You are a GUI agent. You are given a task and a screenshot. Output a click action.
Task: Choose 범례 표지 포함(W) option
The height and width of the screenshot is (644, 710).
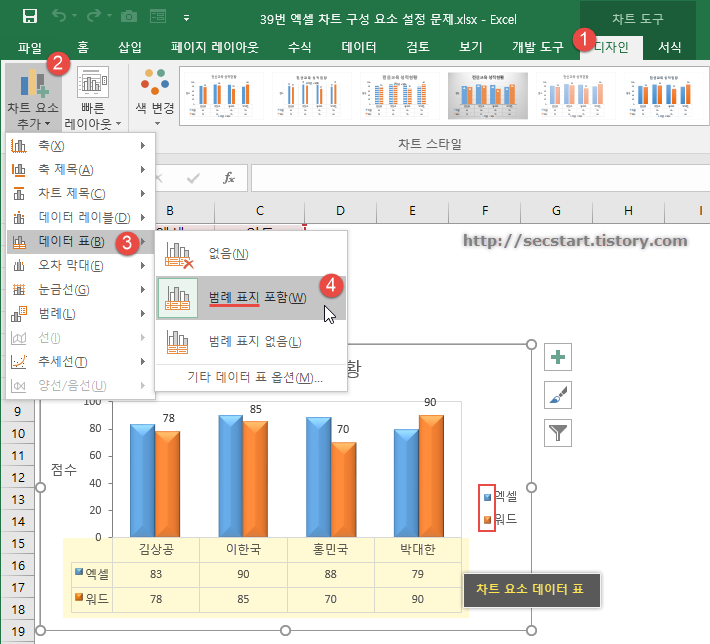point(251,298)
